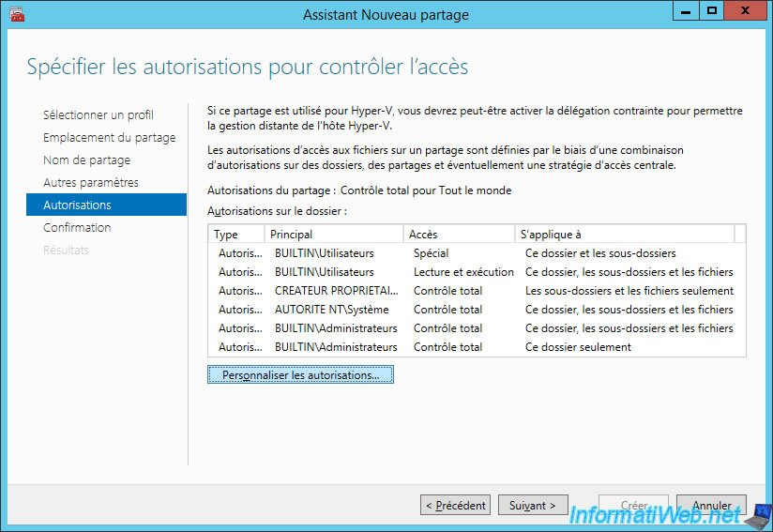
Task: Select the CREATEUR PROPRIETAIRE permission row
Action: click(x=477, y=291)
